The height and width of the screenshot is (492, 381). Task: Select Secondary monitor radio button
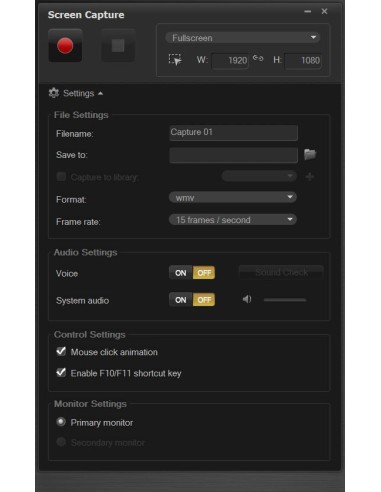point(61,442)
